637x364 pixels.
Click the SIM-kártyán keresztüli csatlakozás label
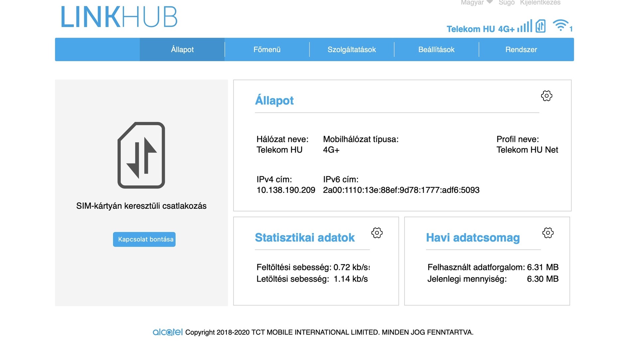click(141, 206)
